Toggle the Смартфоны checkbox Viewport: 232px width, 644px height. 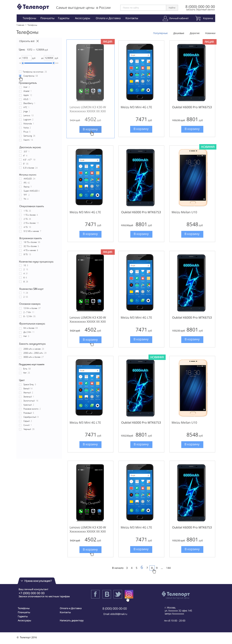click(20, 76)
